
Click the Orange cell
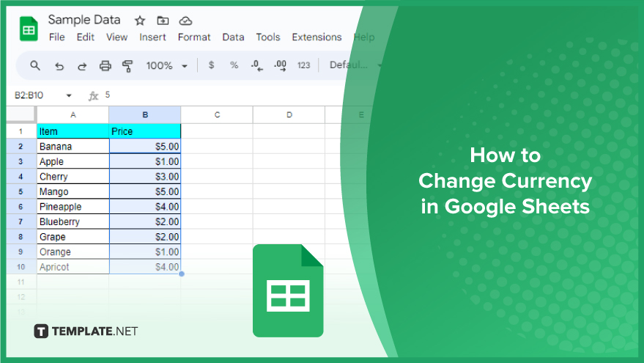[73, 252]
